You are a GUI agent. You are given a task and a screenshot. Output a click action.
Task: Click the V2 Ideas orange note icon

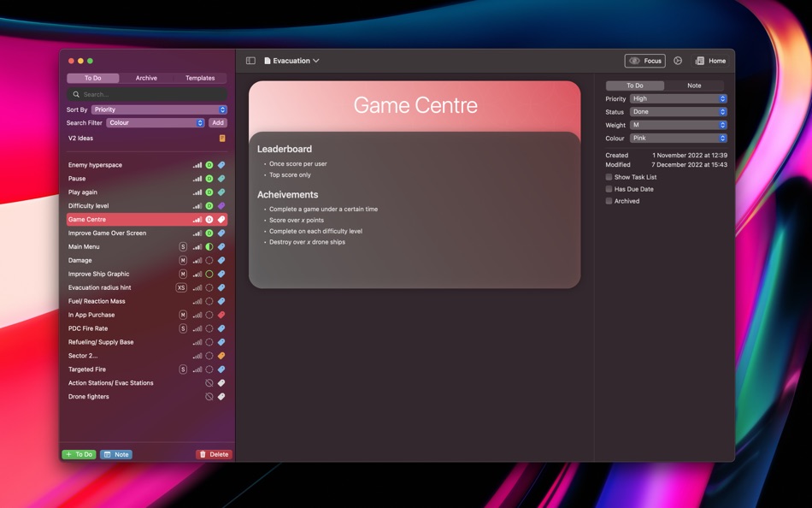point(222,139)
